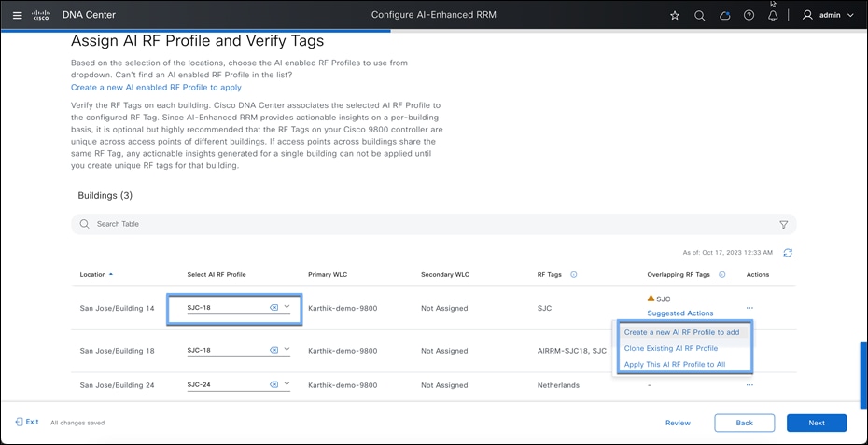This screenshot has height=445, width=868.
Task: Click the cloud icon in the header
Action: (x=724, y=16)
